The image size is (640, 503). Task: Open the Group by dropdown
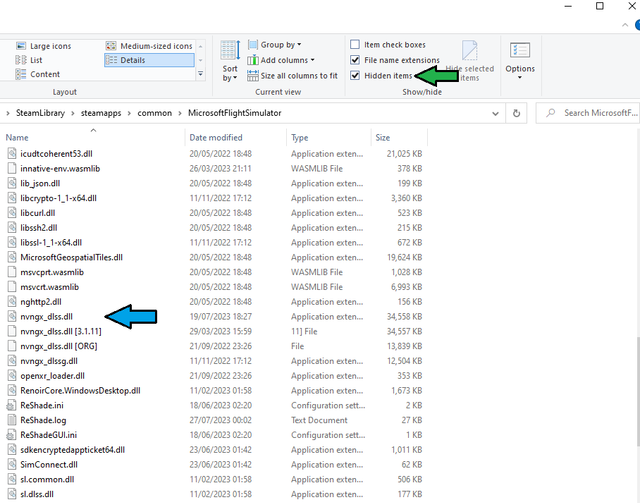coord(274,45)
